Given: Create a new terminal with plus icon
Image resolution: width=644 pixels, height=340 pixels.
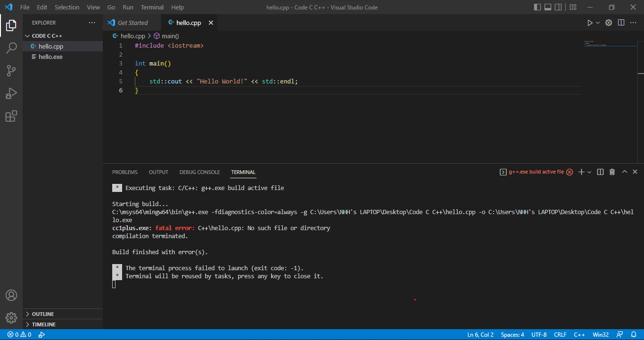Looking at the screenshot, I should [x=581, y=172].
